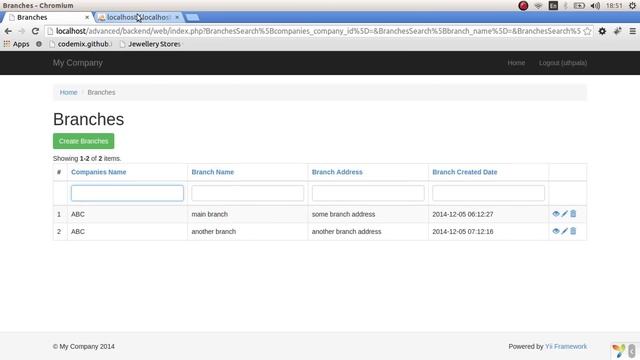Open the gear extension icon
Screen dimensions: 640x360
pyautogui.click(x=602, y=31)
